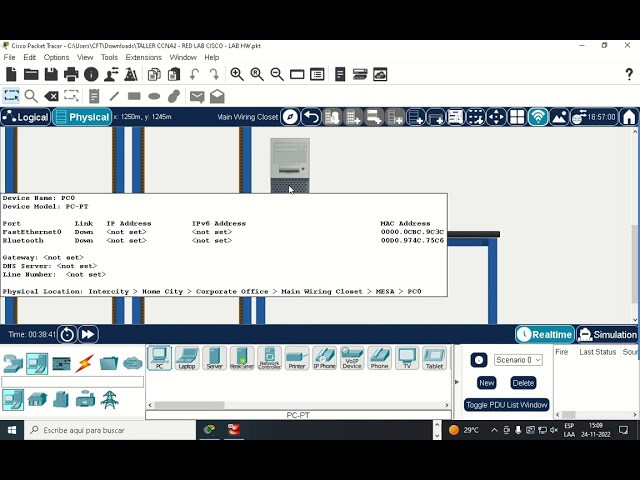Open the Scenario 0 dropdown
640x480 pixels.
[518, 360]
